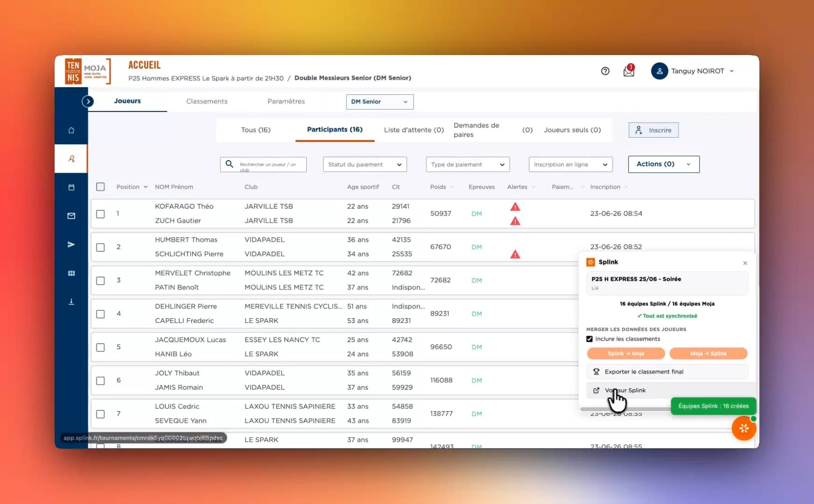The image size is (814, 504).
Task: Select the players icon in sidebar
Action: (71, 159)
